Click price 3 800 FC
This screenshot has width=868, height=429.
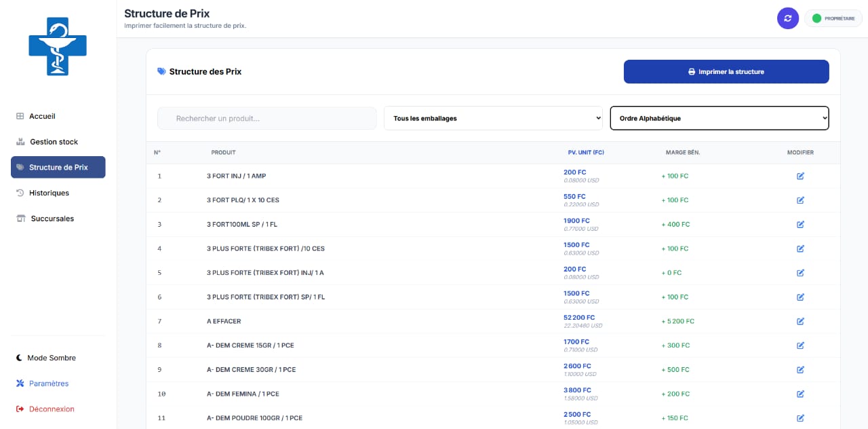tap(577, 390)
